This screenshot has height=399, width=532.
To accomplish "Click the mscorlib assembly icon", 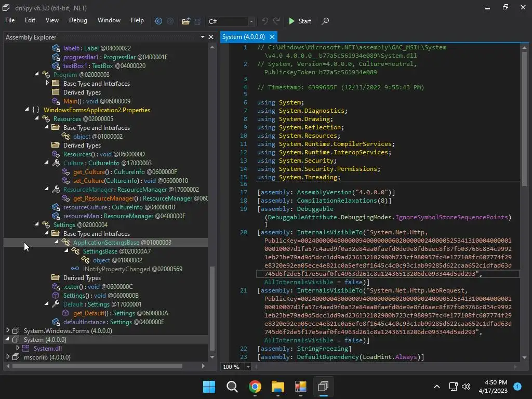I will [16, 357].
